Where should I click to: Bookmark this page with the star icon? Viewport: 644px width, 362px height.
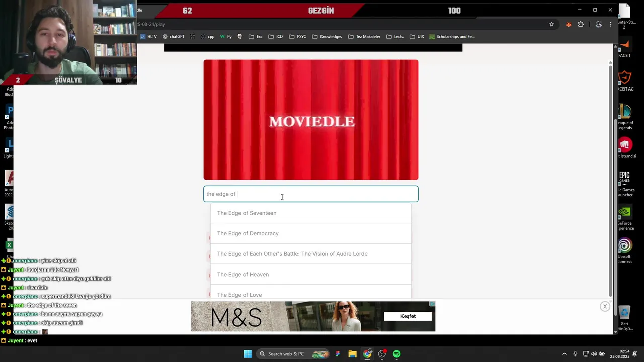click(551, 24)
